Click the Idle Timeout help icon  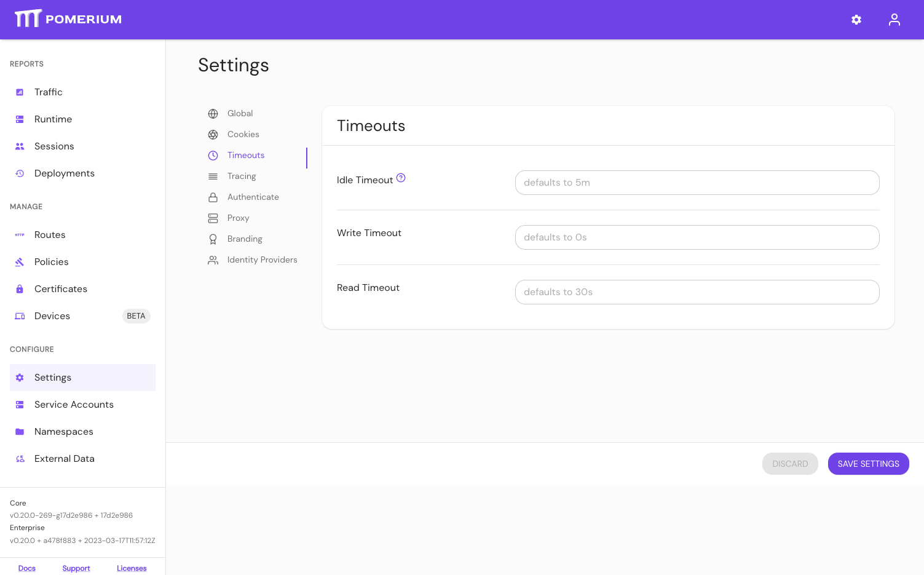pos(401,178)
